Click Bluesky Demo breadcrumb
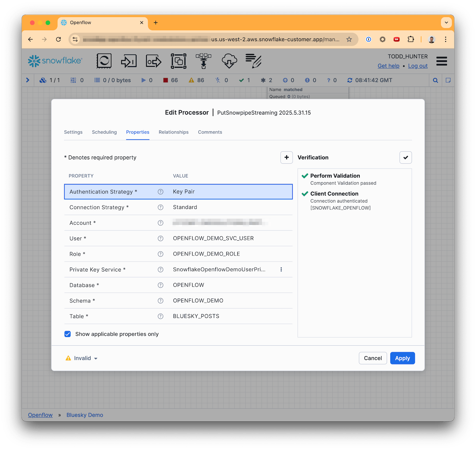 pyautogui.click(x=85, y=415)
